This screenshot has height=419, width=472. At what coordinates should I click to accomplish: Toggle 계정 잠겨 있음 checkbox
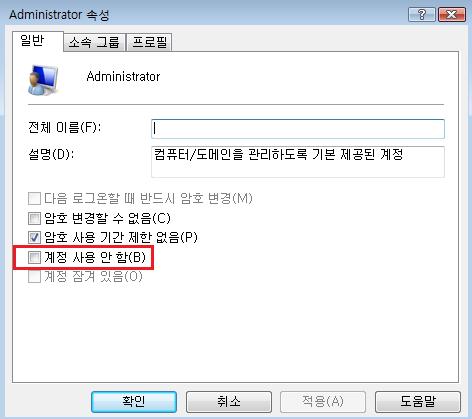[34, 276]
